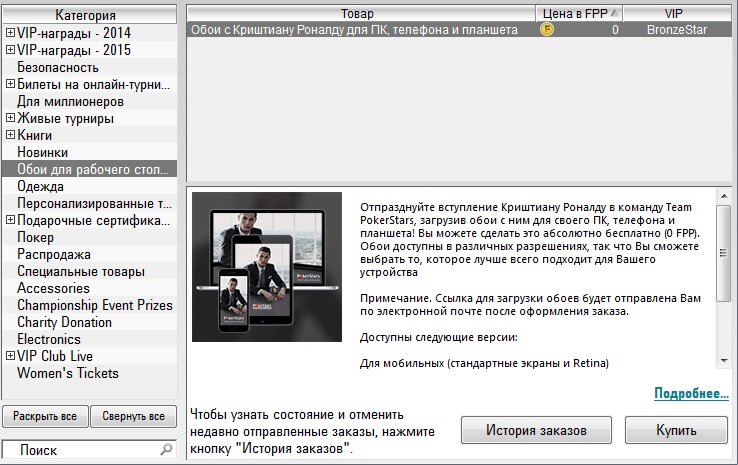Open the VIP-награды - 2015 label

pyautogui.click(x=74, y=50)
